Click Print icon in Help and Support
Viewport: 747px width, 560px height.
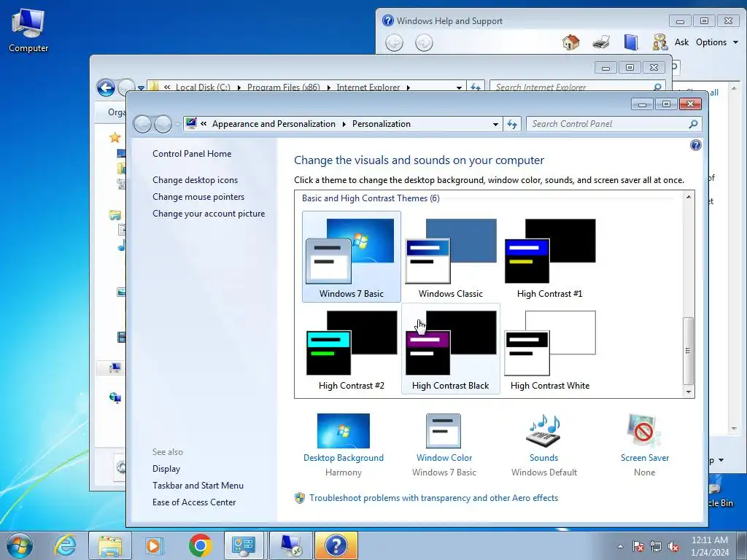coord(601,42)
